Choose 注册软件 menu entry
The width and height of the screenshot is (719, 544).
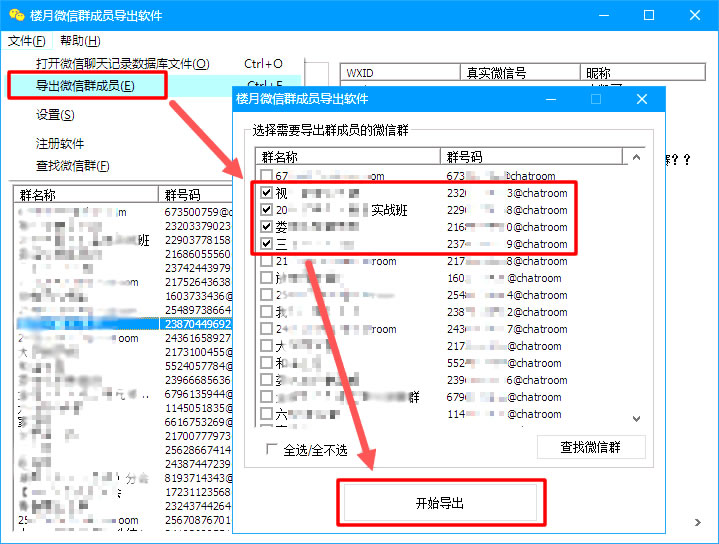pos(60,144)
